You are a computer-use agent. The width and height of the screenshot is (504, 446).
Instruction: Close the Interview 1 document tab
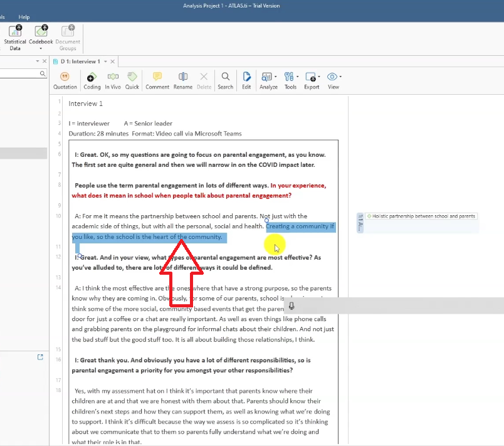112,61
